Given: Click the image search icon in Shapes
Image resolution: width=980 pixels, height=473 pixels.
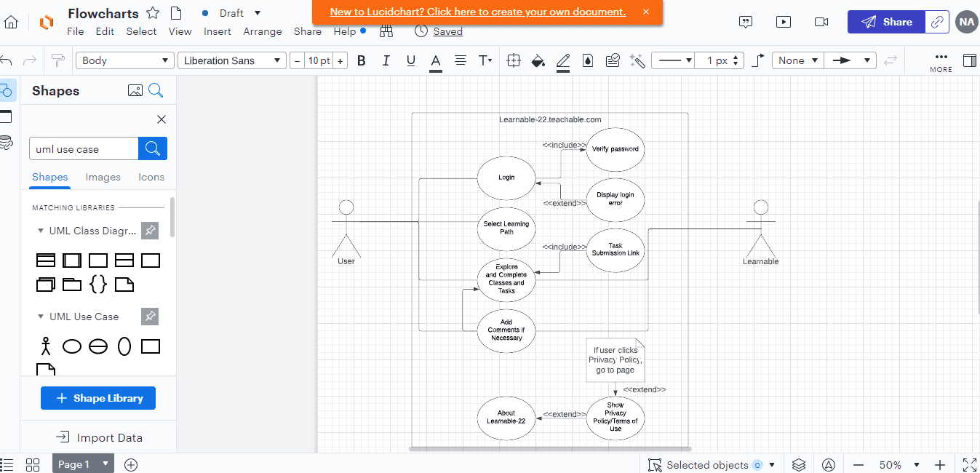Looking at the screenshot, I should point(135,91).
